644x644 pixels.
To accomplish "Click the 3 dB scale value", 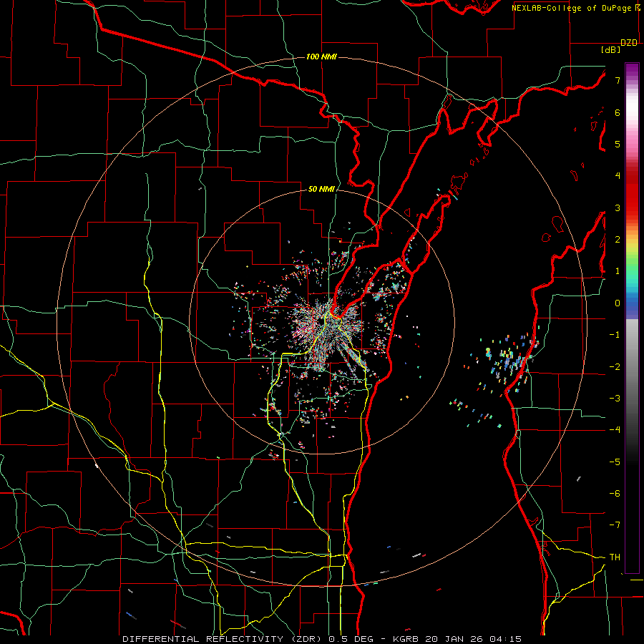I will click(x=618, y=208).
